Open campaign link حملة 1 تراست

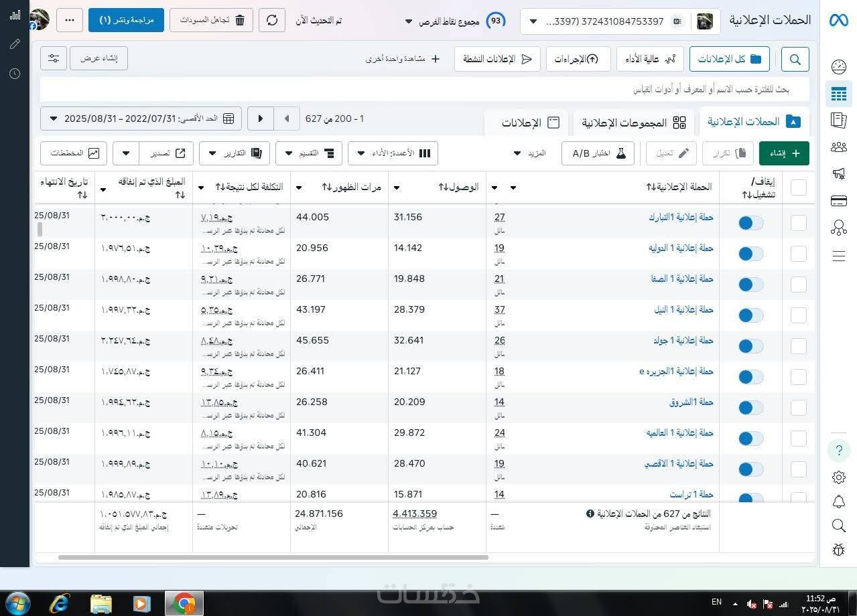(691, 494)
